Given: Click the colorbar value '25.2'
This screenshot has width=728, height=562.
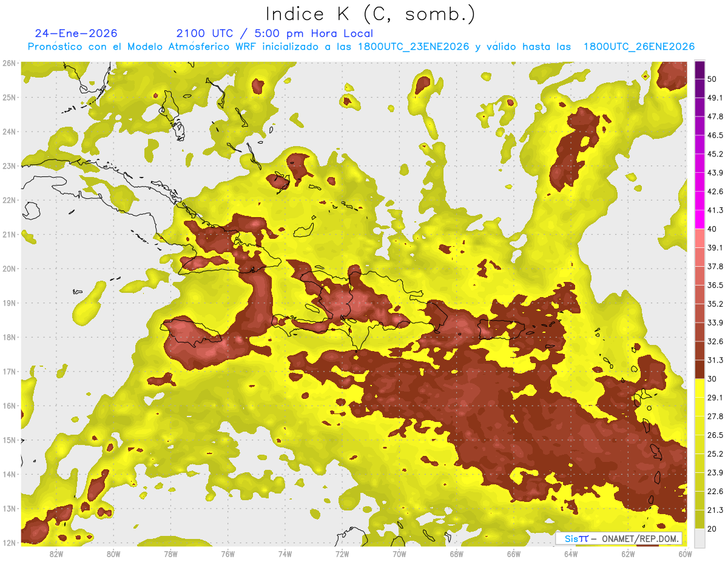Looking at the screenshot, I should tap(715, 453).
